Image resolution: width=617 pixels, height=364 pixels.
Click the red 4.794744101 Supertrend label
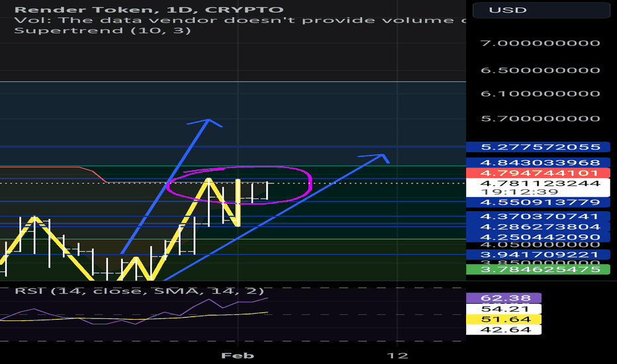[x=538, y=173]
